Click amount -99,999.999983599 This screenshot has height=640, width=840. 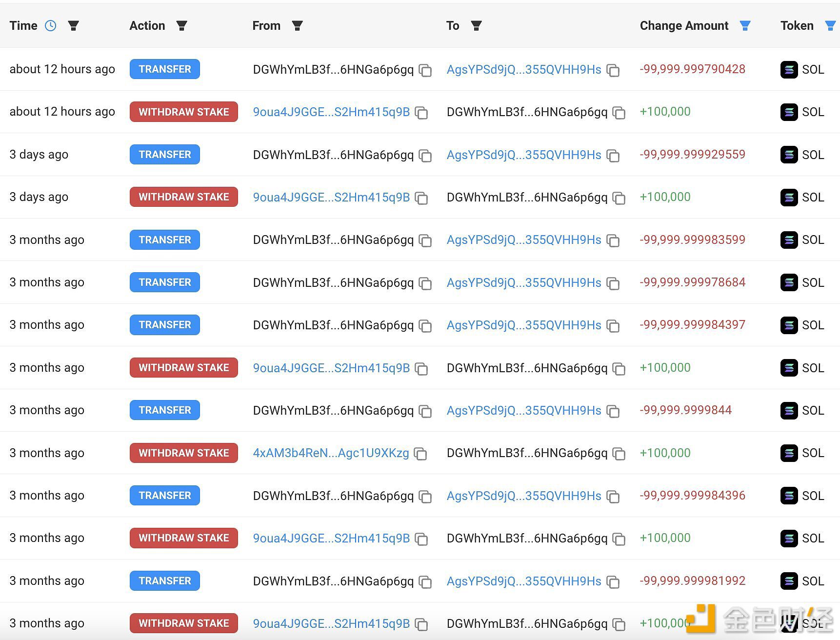pos(693,240)
